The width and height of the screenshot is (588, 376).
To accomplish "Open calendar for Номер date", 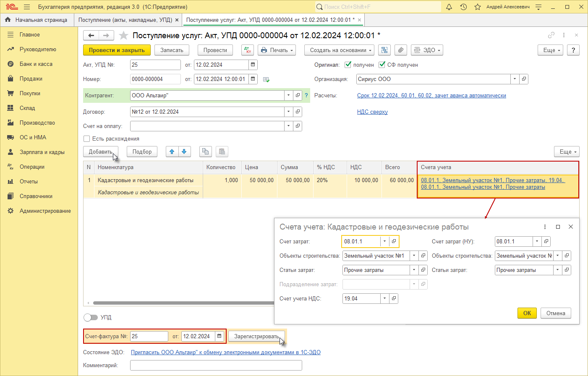I will [x=253, y=79].
